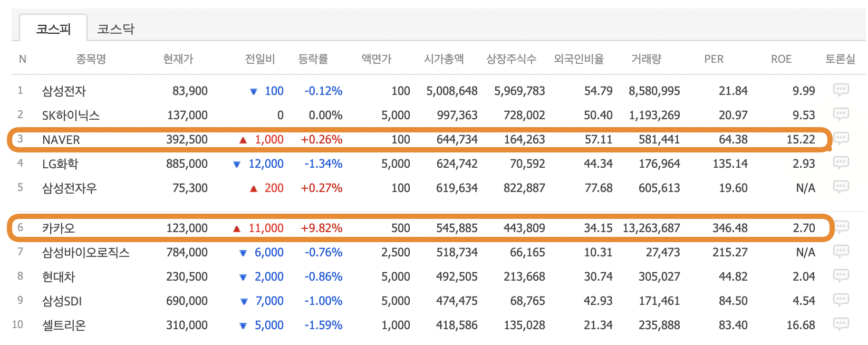Select SK하이닉스 current price 137,000

pyautogui.click(x=187, y=115)
